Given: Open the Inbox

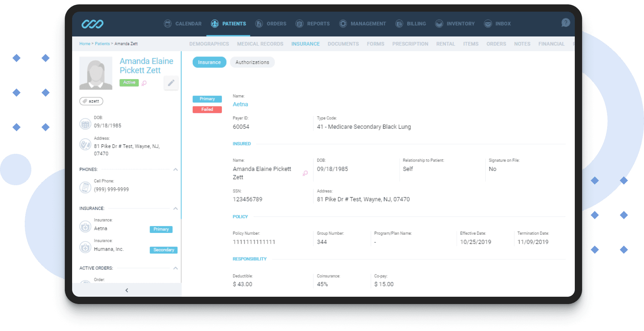Looking at the screenshot, I should 497,24.
